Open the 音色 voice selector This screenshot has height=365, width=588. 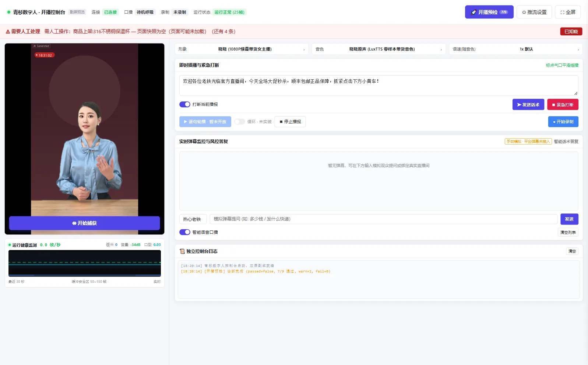point(379,49)
